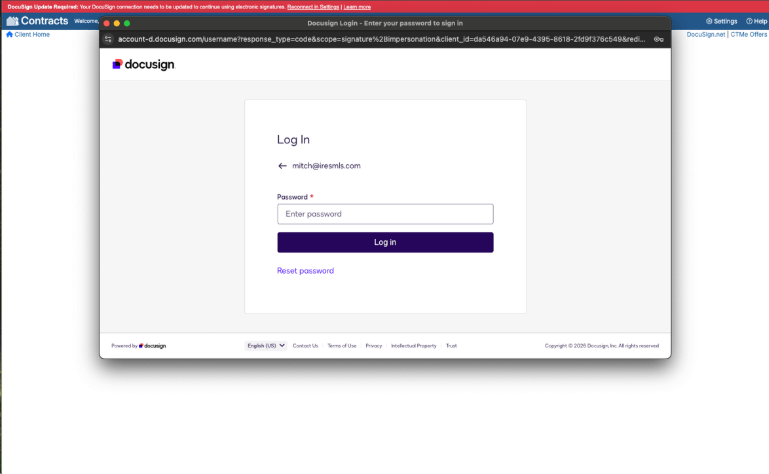This screenshot has width=769, height=474.
Task: Click the password key icon in the address bar
Action: tap(658, 39)
